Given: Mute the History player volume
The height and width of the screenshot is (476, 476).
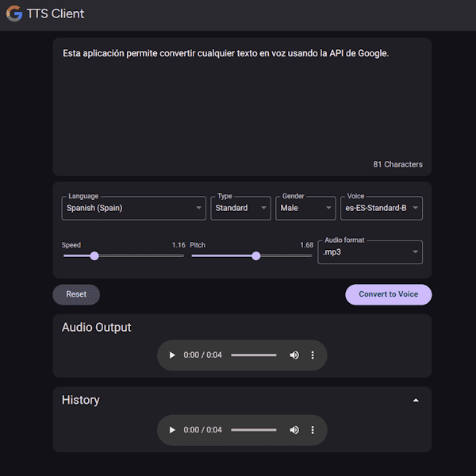Looking at the screenshot, I should (x=294, y=430).
